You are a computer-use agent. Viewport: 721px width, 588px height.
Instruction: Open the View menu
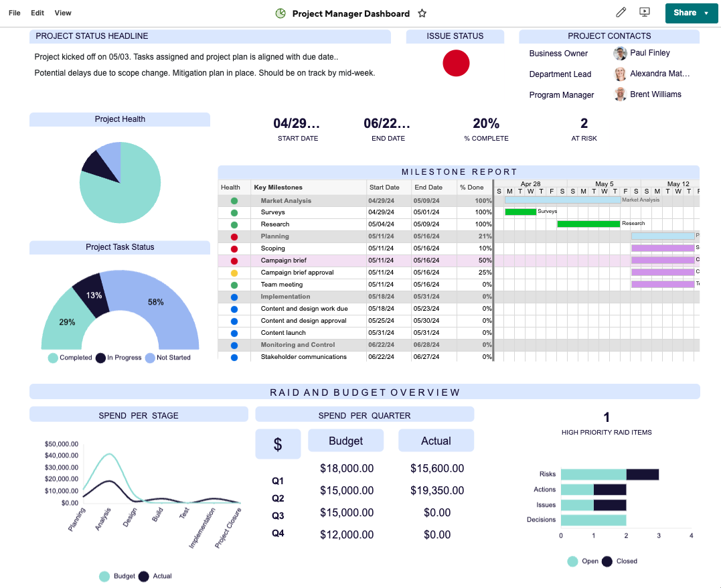tap(63, 13)
